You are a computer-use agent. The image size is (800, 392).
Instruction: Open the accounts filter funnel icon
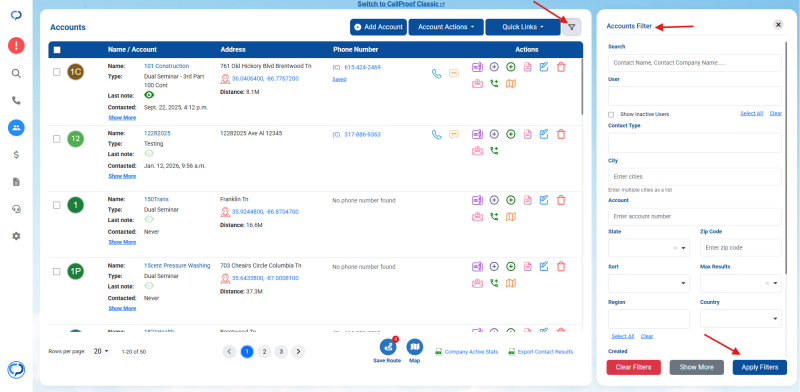[x=571, y=27]
